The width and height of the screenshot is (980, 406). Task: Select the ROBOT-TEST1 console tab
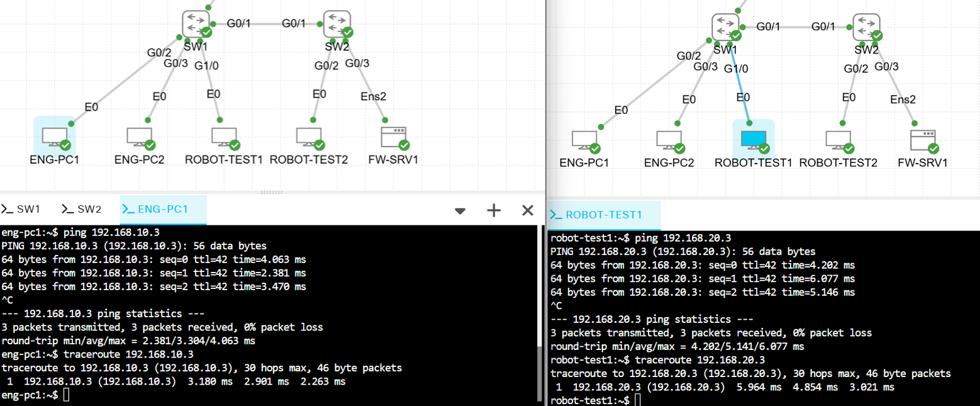coord(604,215)
